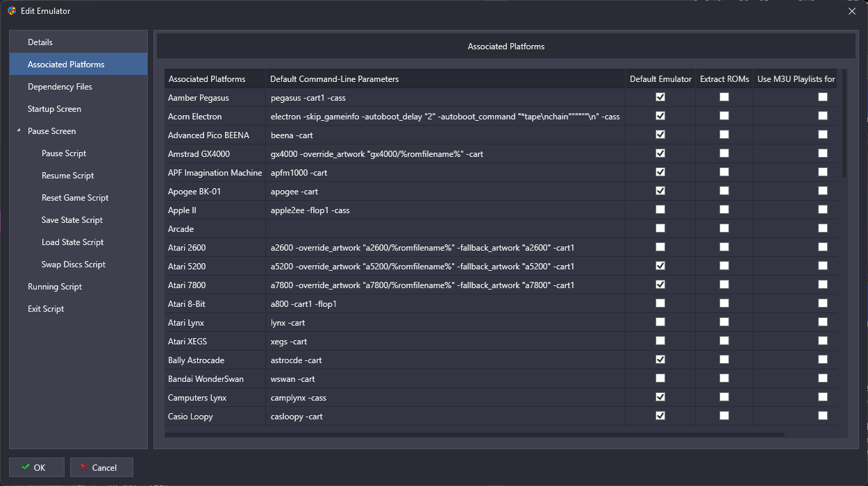
Task: Edit the 'apogee -cart' parameters cell
Action: click(445, 191)
